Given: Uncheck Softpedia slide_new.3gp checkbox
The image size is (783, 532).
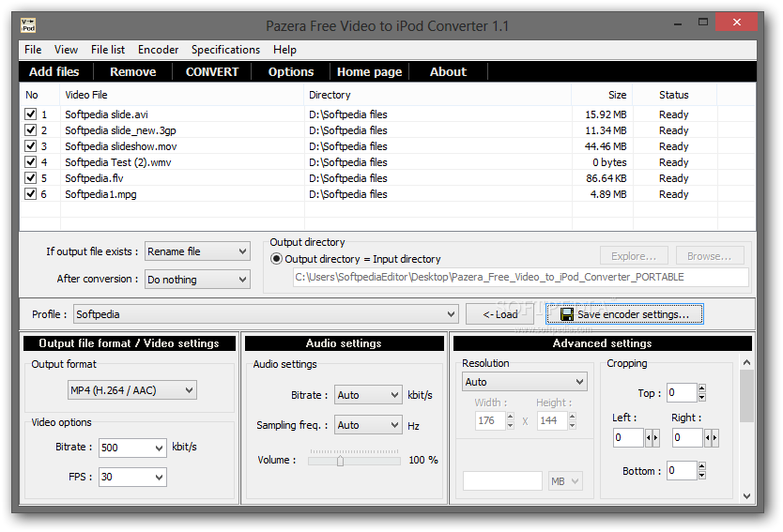Looking at the screenshot, I should 30,129.
